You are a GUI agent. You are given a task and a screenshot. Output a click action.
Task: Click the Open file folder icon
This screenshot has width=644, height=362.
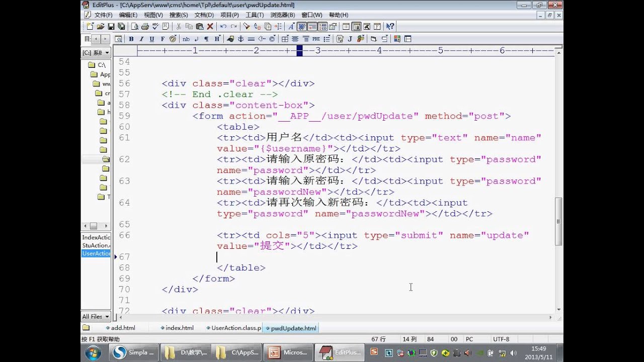pyautogui.click(x=101, y=27)
